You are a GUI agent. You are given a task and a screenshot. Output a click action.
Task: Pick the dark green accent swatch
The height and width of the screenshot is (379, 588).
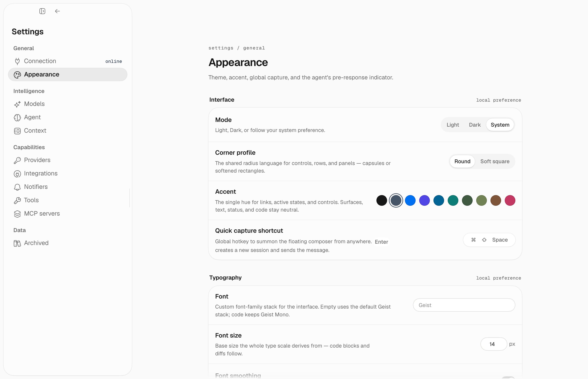[467, 201]
